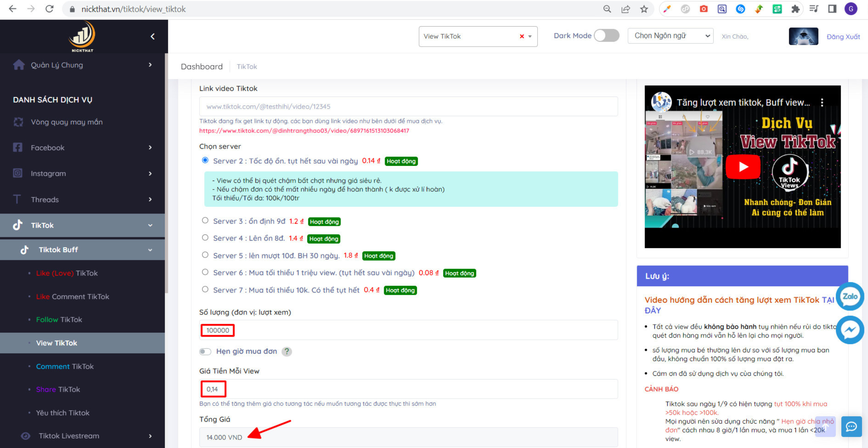Click the YouTube video title
The image size is (868, 448).
743,102
